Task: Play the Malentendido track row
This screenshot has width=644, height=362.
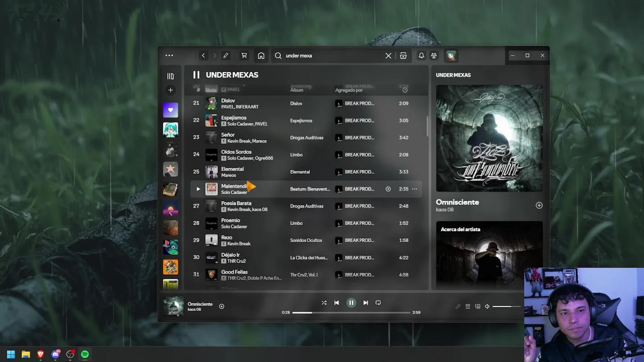Action: pos(198,189)
